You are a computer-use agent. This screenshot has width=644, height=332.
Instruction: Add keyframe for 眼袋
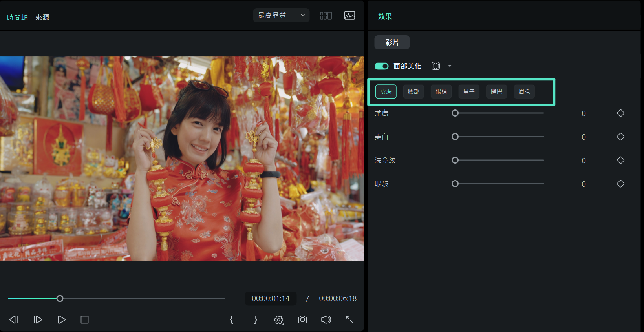620,184
